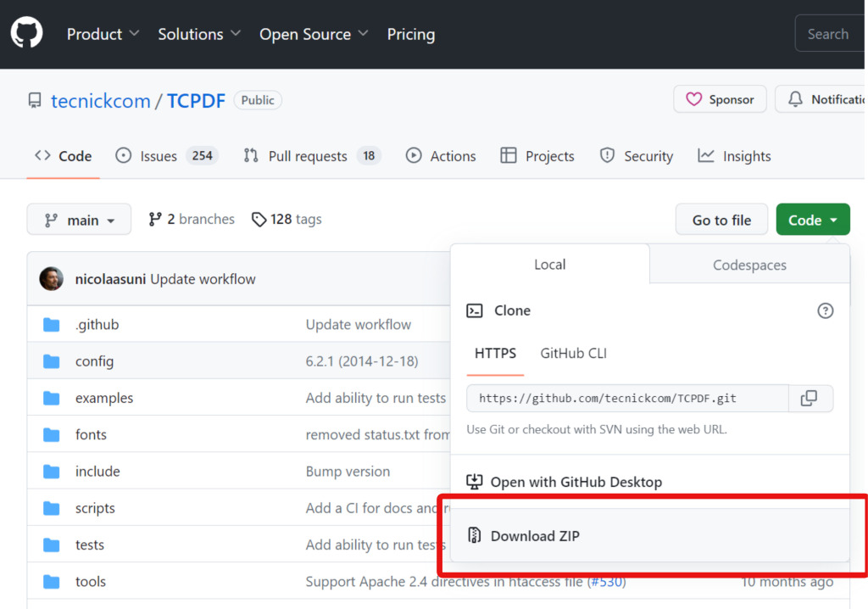Click the Download ZIP file icon
The image size is (868, 609).
click(x=475, y=535)
